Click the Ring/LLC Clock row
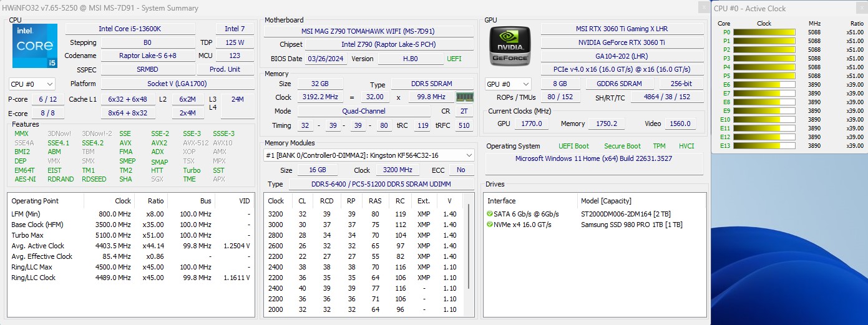 [x=130, y=278]
